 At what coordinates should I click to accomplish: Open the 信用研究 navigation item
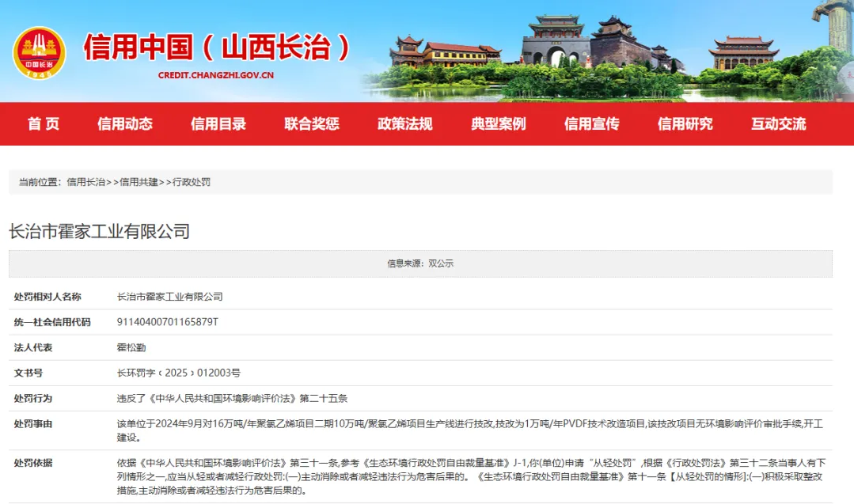[x=685, y=124]
